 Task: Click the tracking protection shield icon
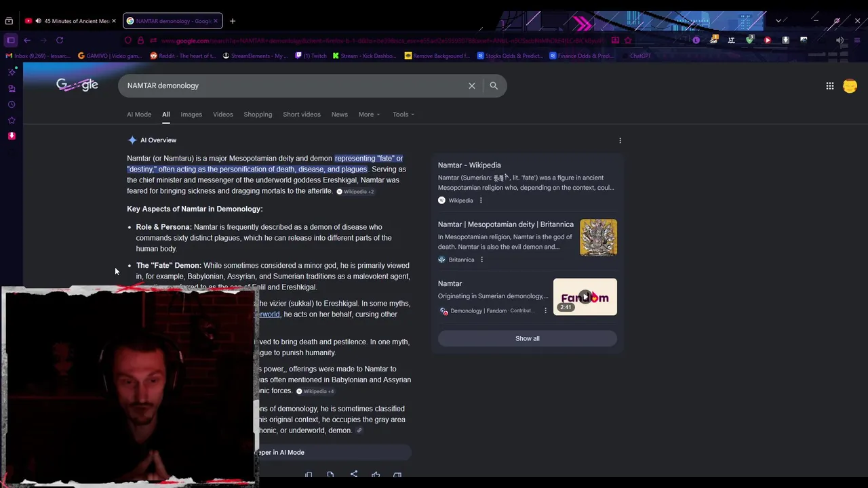pos(128,41)
